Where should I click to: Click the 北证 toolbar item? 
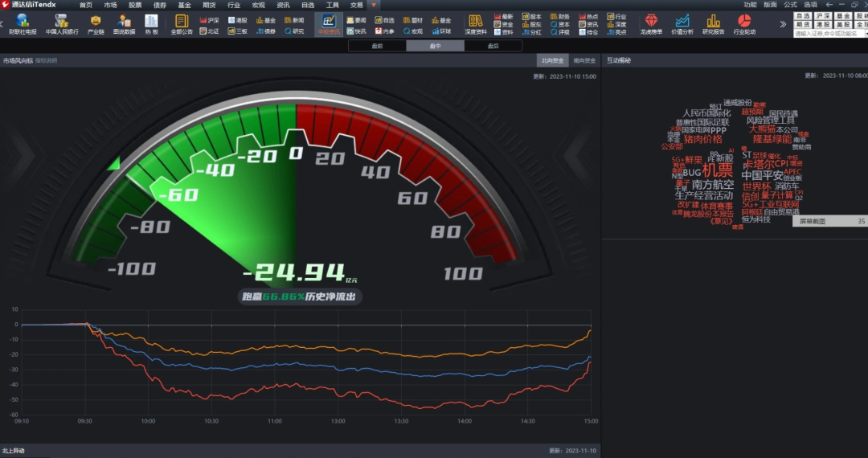point(209,31)
